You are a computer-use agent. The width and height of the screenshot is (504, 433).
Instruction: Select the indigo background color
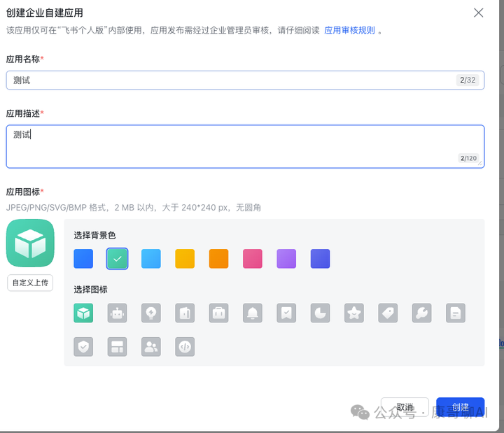pos(320,259)
